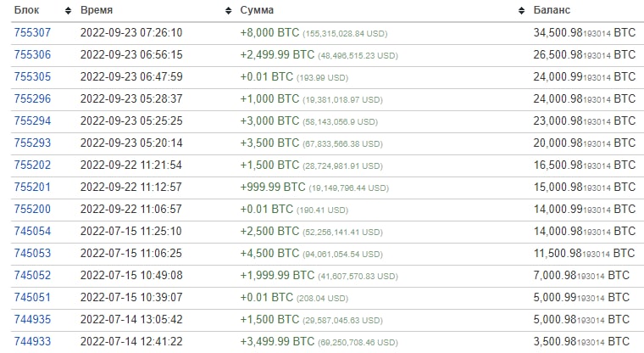
Task: Open block 755306 link
Action: [x=32, y=54]
